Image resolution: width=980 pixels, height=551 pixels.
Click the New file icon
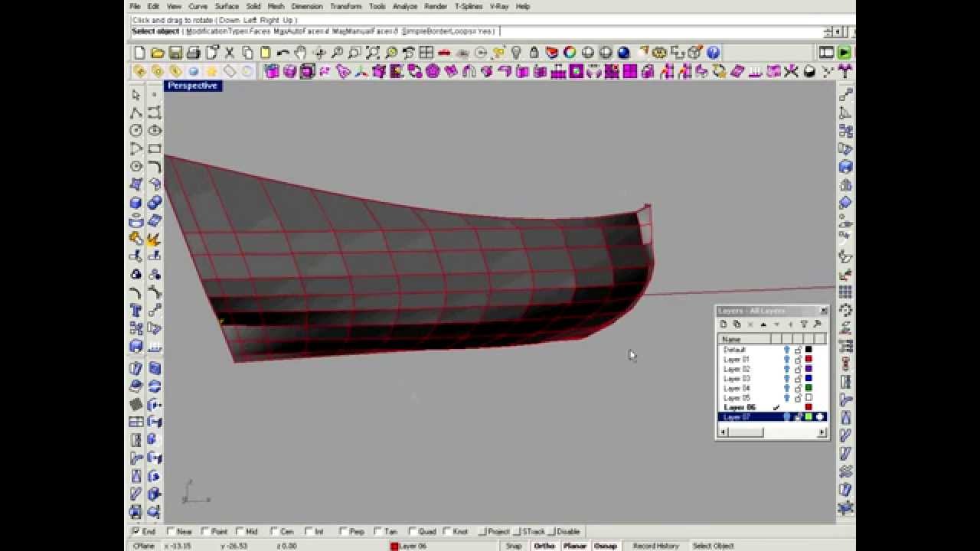[x=139, y=53]
